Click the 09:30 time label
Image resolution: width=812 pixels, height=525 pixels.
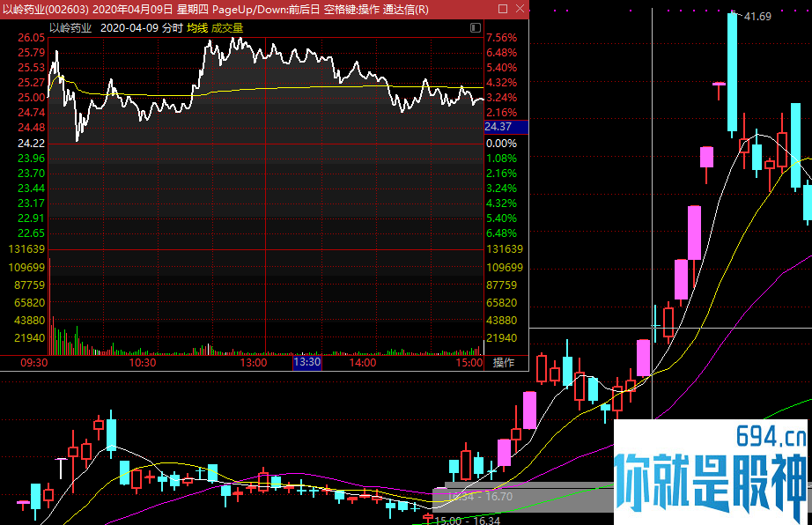34,362
